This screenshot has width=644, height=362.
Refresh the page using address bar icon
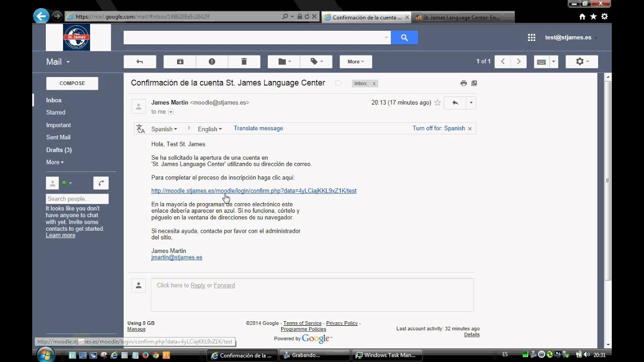(x=307, y=17)
